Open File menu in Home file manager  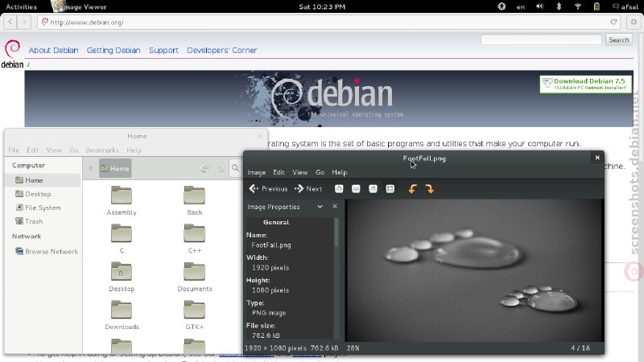click(14, 150)
